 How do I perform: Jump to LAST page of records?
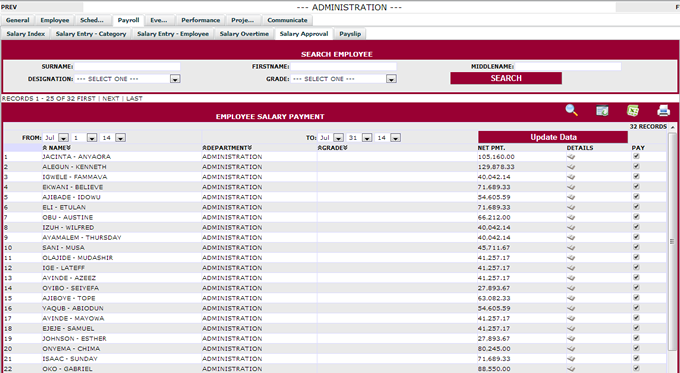[x=134, y=98]
